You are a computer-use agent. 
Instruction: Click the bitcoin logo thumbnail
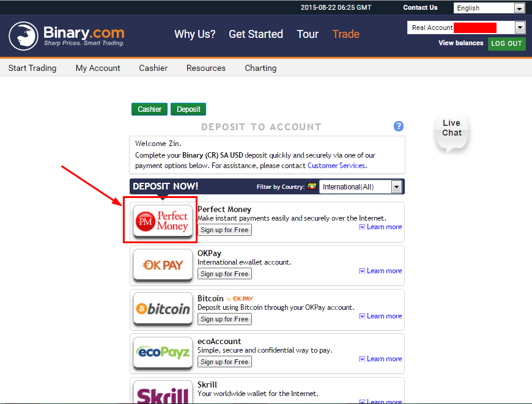(163, 308)
